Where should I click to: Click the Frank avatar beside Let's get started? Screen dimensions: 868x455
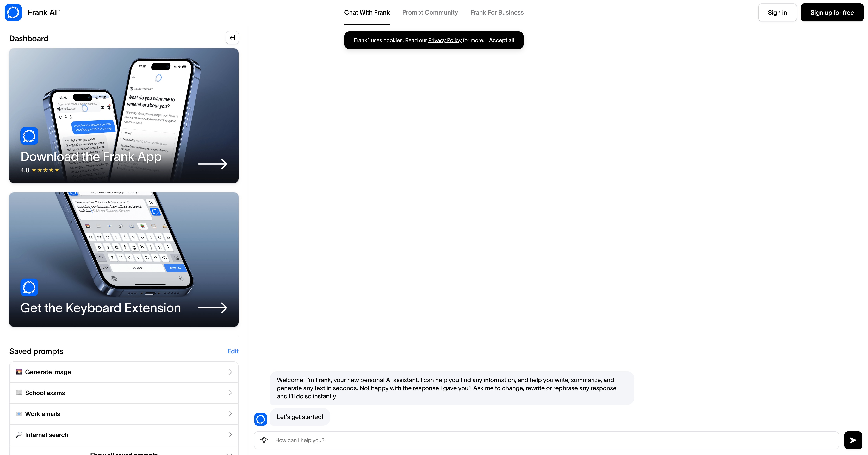pos(260,419)
